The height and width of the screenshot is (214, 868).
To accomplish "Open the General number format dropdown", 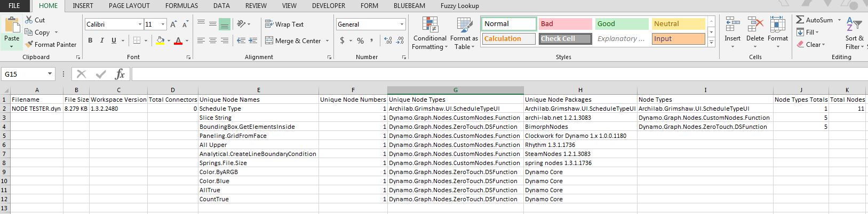I will click(402, 24).
